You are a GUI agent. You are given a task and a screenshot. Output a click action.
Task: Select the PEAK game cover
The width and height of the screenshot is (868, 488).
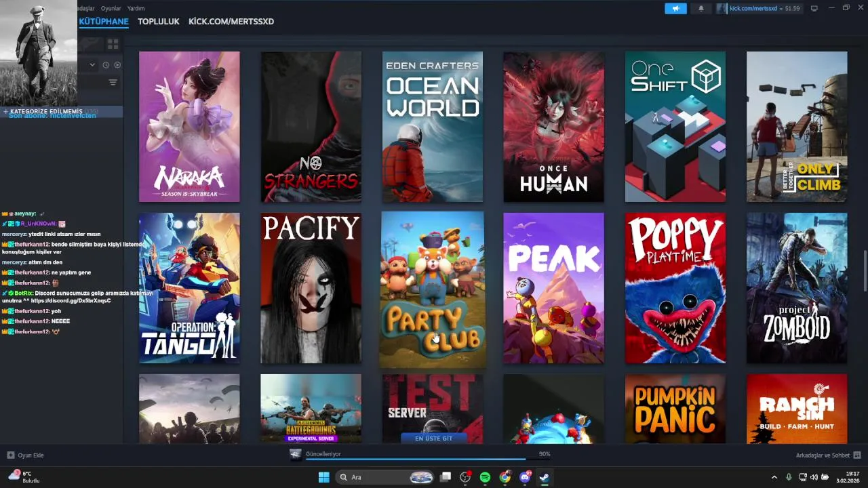[x=553, y=288]
